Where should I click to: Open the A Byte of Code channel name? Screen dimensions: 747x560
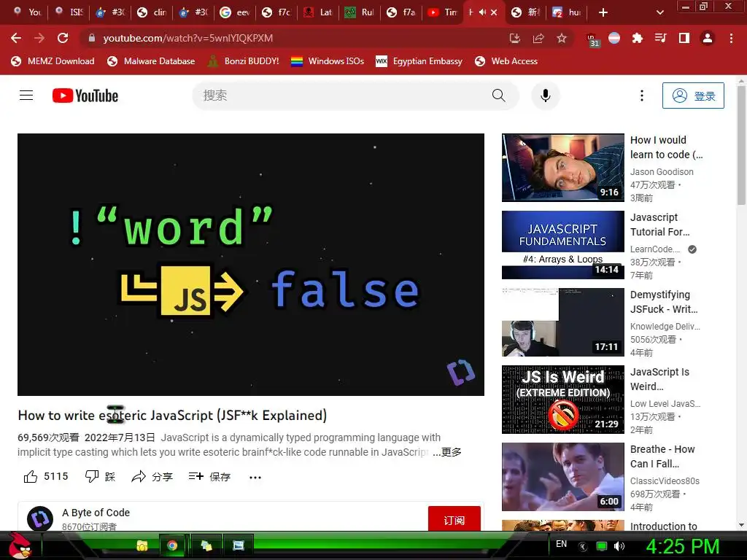coord(96,513)
